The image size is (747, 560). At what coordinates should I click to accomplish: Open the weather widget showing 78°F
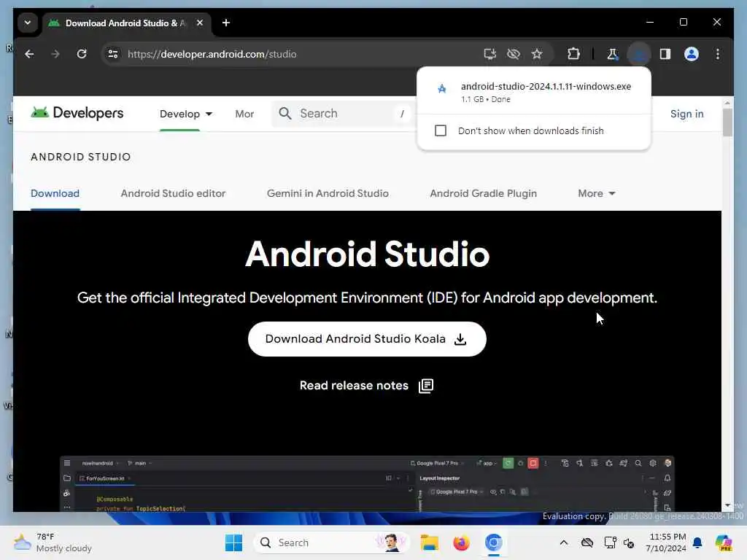53,542
